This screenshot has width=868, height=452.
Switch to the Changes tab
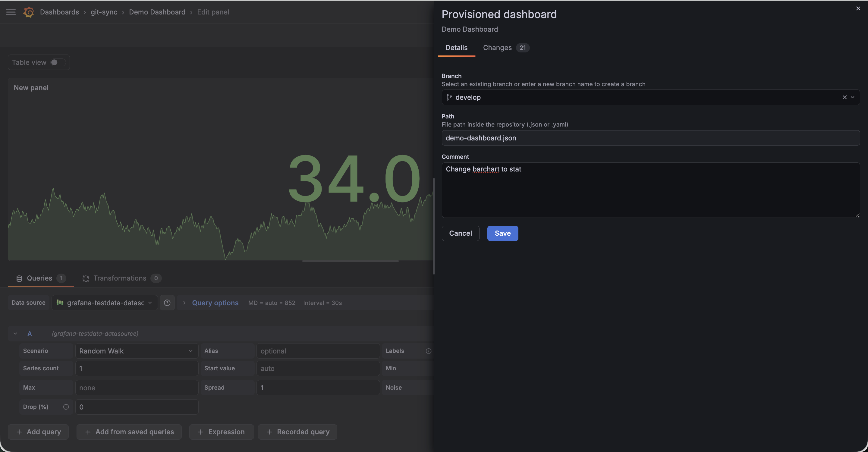[x=497, y=48]
